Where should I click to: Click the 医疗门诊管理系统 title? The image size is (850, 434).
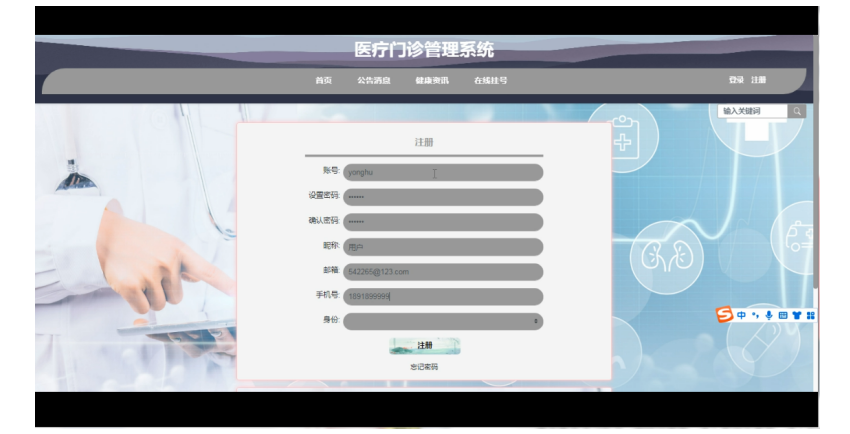424,49
